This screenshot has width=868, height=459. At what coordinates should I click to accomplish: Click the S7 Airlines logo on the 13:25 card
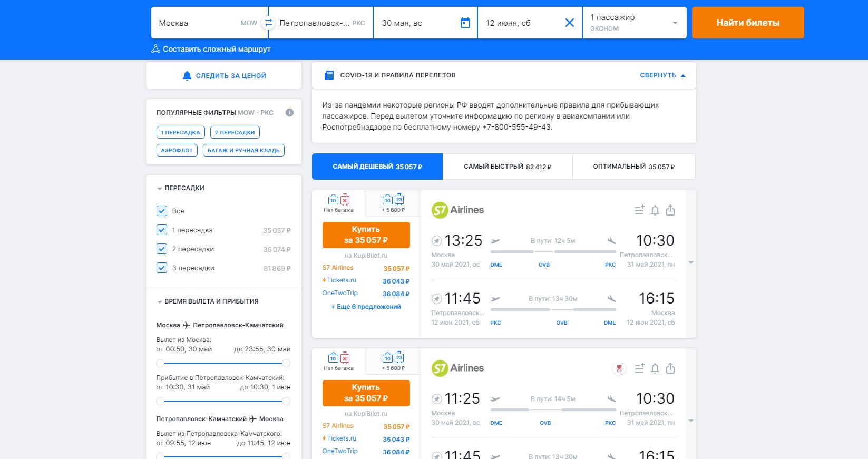coord(457,210)
